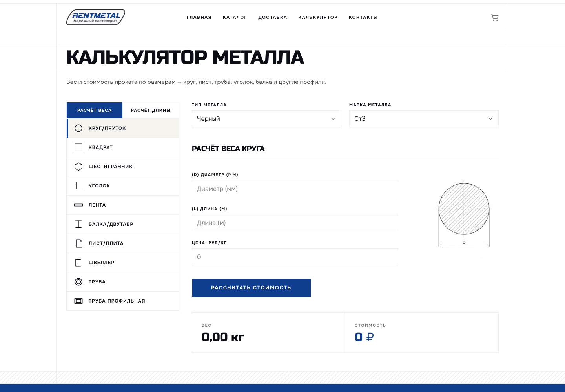Open Каталог menu item
This screenshot has height=392, width=565.
coord(235,17)
